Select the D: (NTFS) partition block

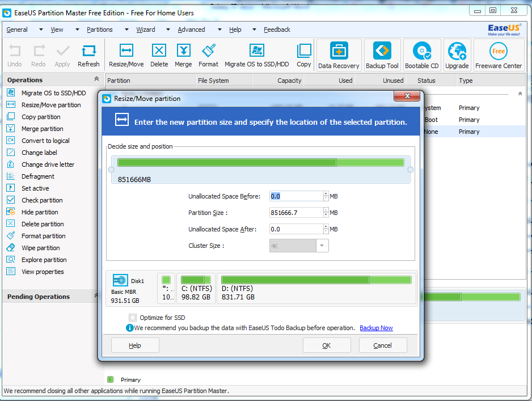coord(316,288)
